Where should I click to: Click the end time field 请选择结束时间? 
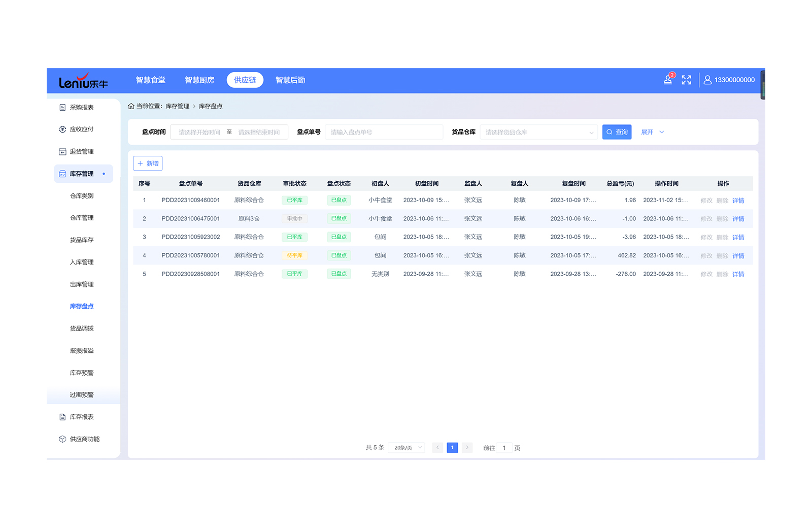click(x=259, y=132)
